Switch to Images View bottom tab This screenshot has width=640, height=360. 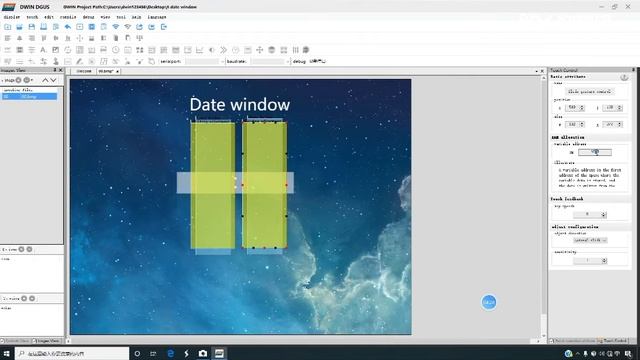[47, 341]
